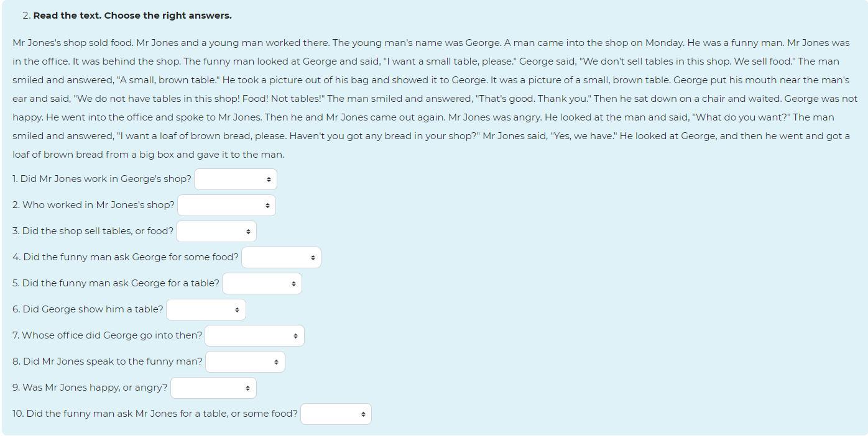The image size is (868, 436).
Task: Click the reading passage about Mr Jones's shop
Action: (435, 99)
